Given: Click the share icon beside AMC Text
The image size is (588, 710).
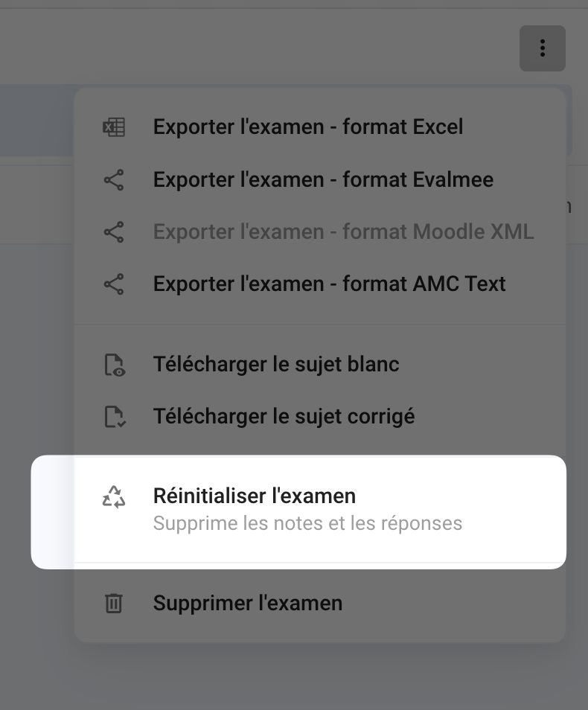Looking at the screenshot, I should [113, 284].
